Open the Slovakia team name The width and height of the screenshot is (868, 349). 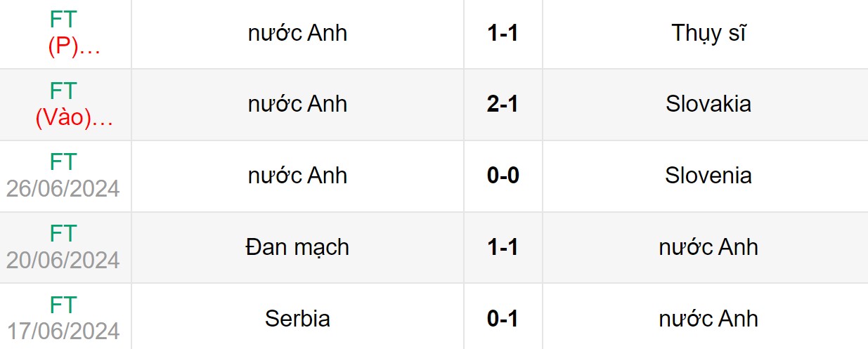708,104
